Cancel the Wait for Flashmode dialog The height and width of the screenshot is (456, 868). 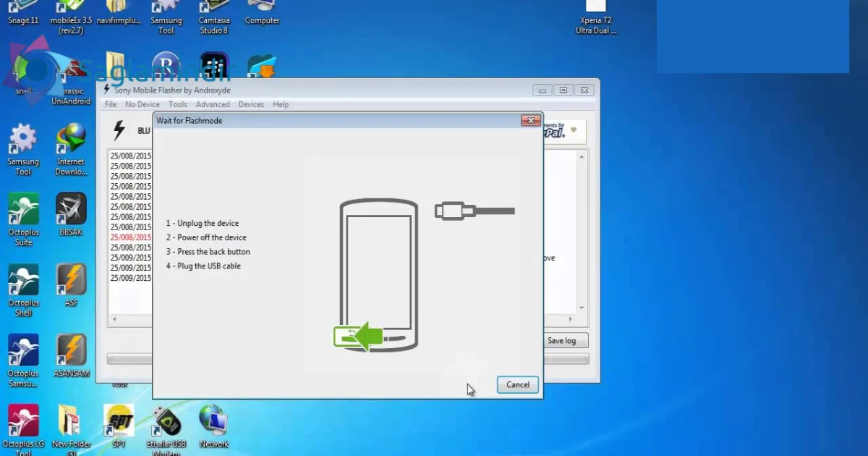point(518,385)
